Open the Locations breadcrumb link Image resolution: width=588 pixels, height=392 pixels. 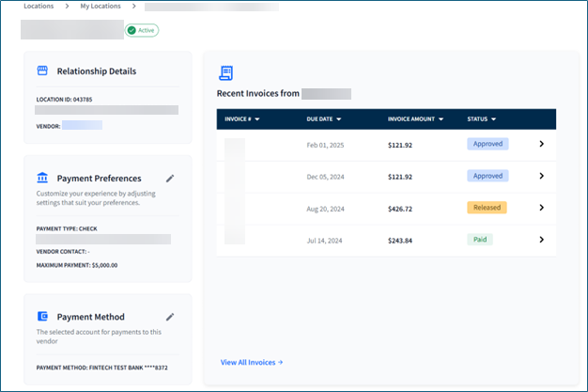pos(39,6)
